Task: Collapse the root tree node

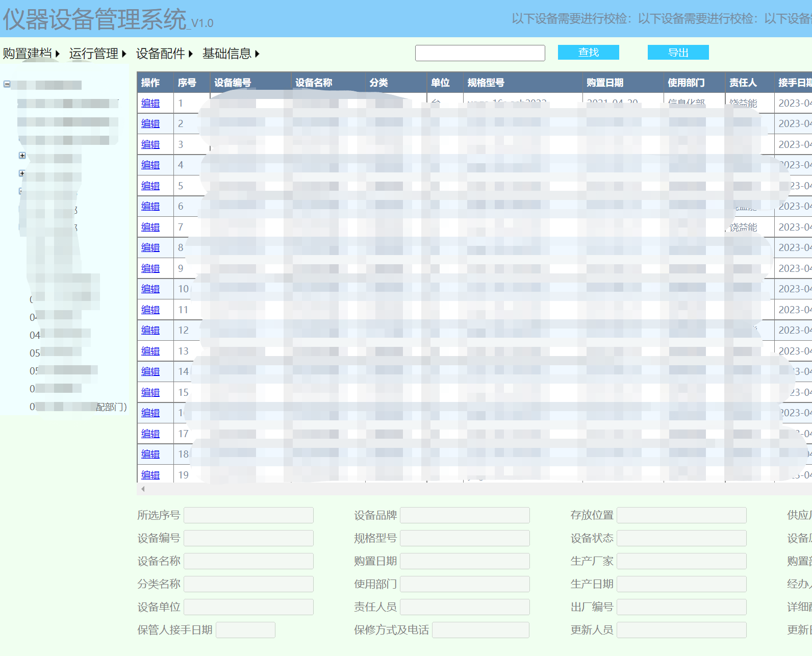Action: click(7, 84)
